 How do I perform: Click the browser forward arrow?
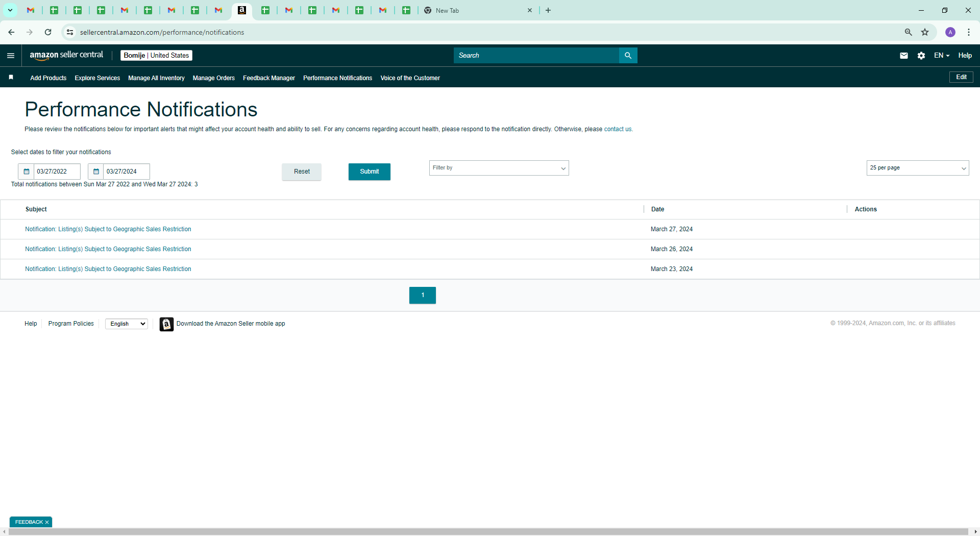pos(30,32)
